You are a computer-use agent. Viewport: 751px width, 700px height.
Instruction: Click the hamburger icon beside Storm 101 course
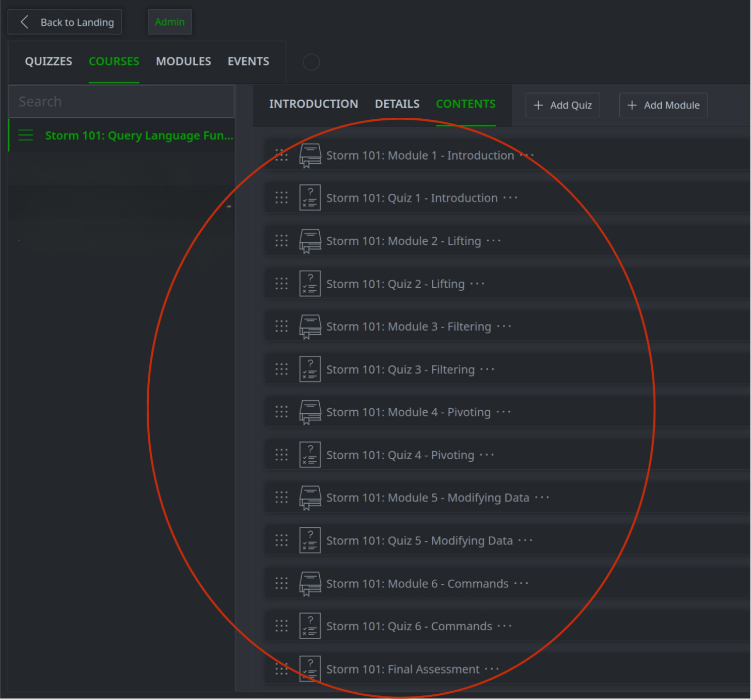coord(26,135)
